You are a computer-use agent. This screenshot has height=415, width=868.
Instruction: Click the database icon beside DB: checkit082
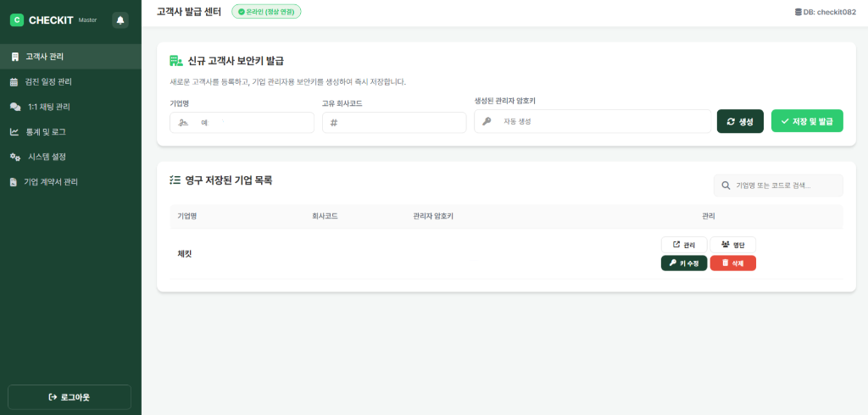[x=797, y=12]
